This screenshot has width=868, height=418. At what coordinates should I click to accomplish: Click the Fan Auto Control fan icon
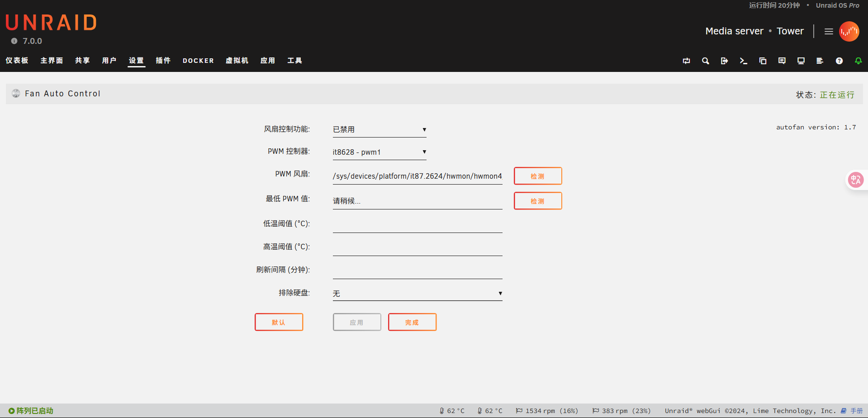pyautogui.click(x=16, y=93)
